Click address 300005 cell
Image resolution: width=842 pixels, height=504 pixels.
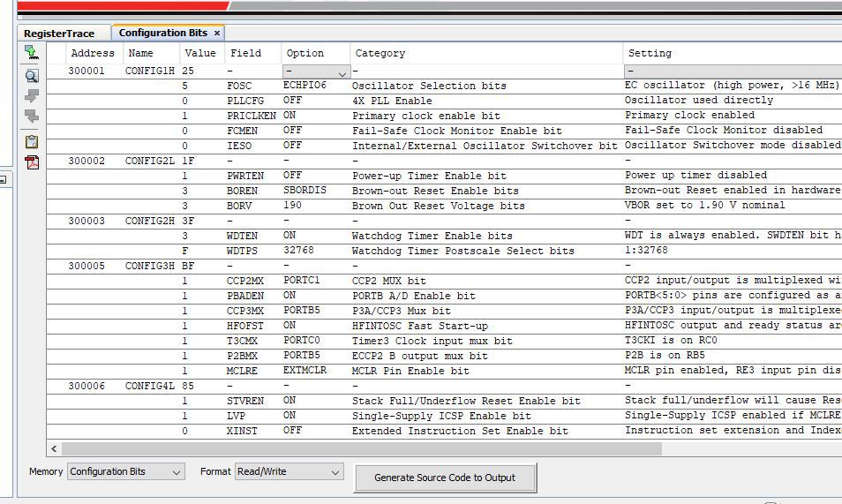[86, 266]
